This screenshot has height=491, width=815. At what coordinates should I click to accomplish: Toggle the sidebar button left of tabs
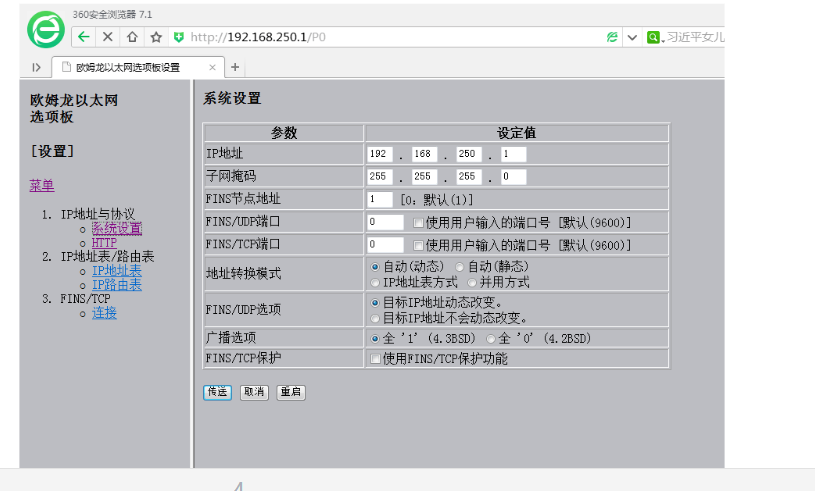coord(36,67)
